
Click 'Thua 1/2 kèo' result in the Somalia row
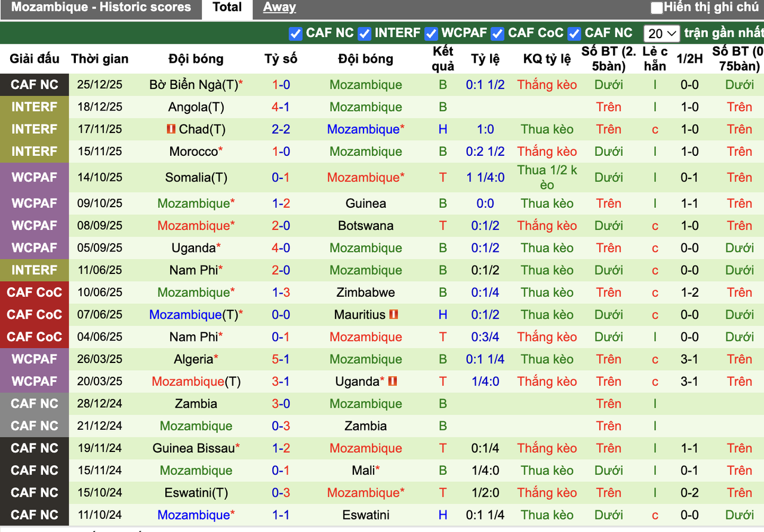(547, 177)
